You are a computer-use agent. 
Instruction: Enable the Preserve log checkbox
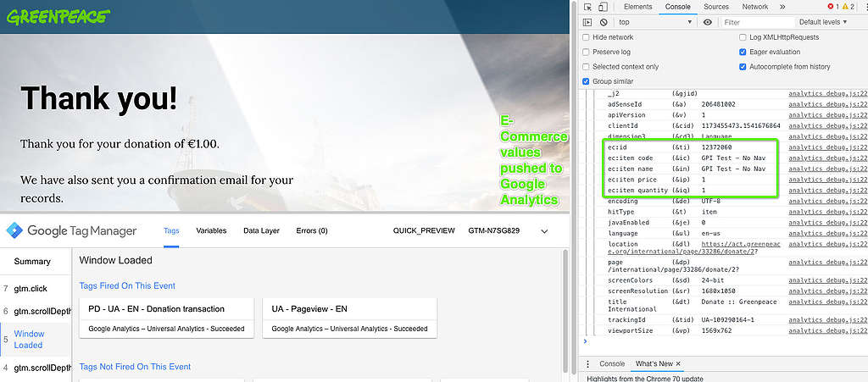(x=586, y=52)
